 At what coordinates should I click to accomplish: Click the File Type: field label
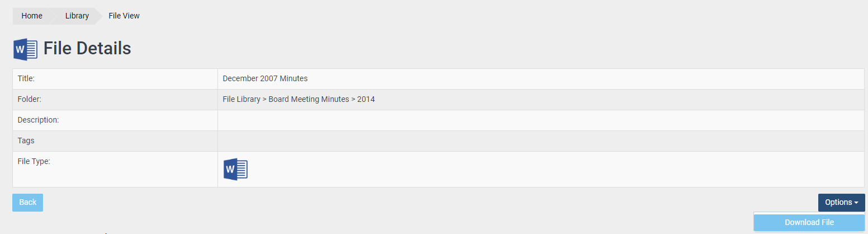click(x=34, y=161)
